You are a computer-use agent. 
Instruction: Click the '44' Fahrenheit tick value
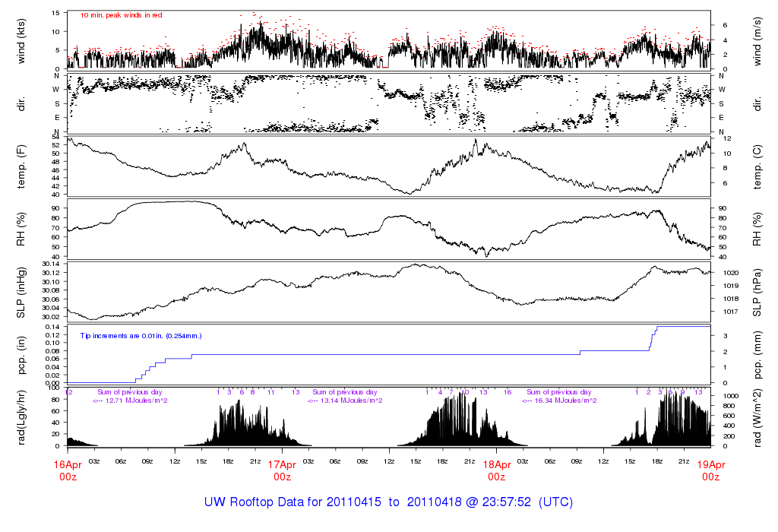coord(55,178)
